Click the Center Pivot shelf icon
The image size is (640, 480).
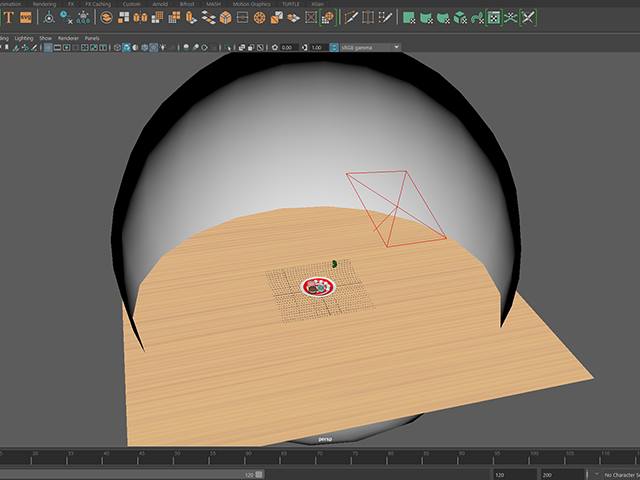point(49,18)
